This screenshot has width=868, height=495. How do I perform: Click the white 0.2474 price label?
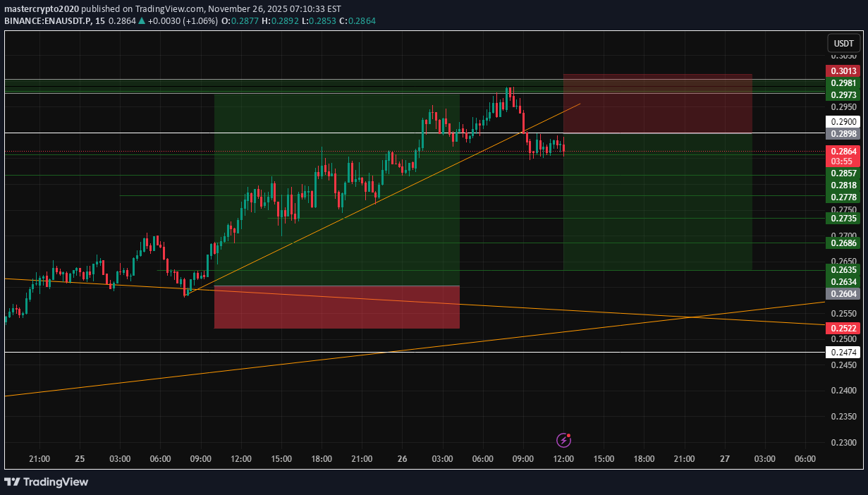pyautogui.click(x=843, y=351)
